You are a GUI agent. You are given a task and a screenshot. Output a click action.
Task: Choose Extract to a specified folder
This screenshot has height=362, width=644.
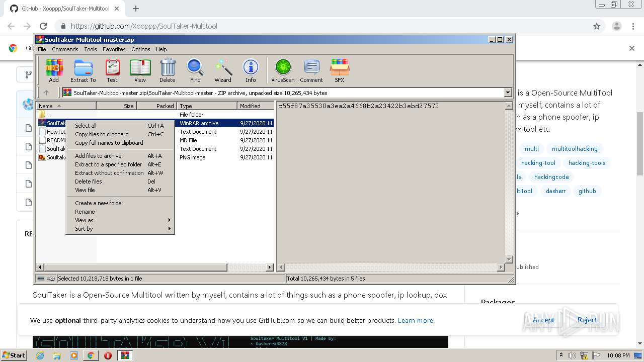[120, 164]
